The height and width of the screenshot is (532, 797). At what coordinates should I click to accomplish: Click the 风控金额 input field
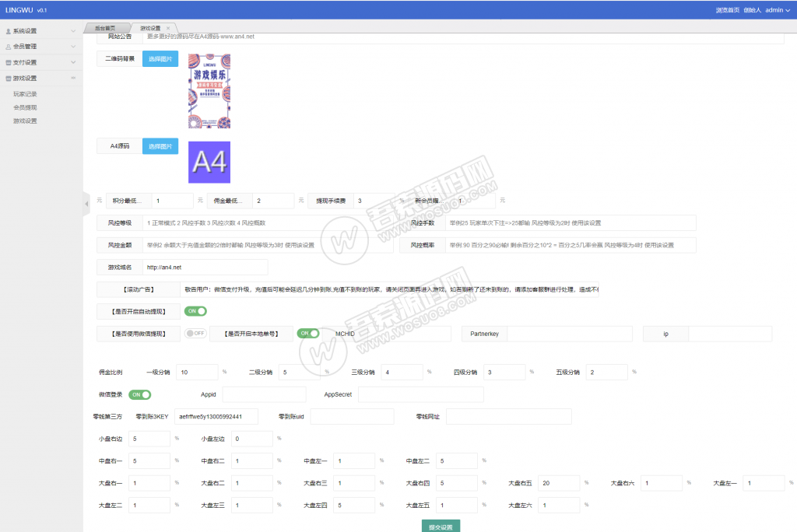click(x=268, y=245)
